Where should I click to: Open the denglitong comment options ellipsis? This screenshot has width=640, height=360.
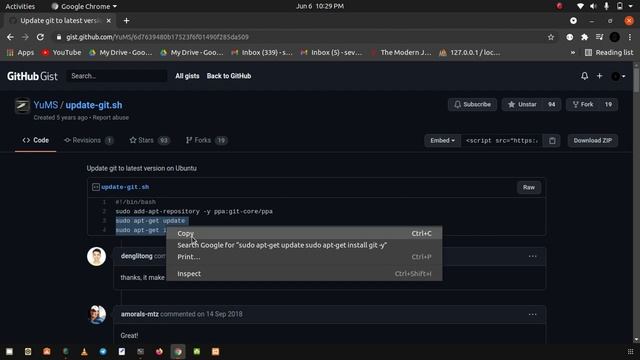point(533,256)
